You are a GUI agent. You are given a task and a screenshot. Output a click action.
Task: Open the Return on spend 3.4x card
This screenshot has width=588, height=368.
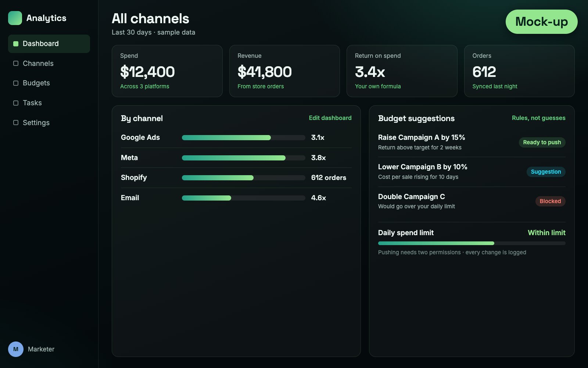coord(402,71)
